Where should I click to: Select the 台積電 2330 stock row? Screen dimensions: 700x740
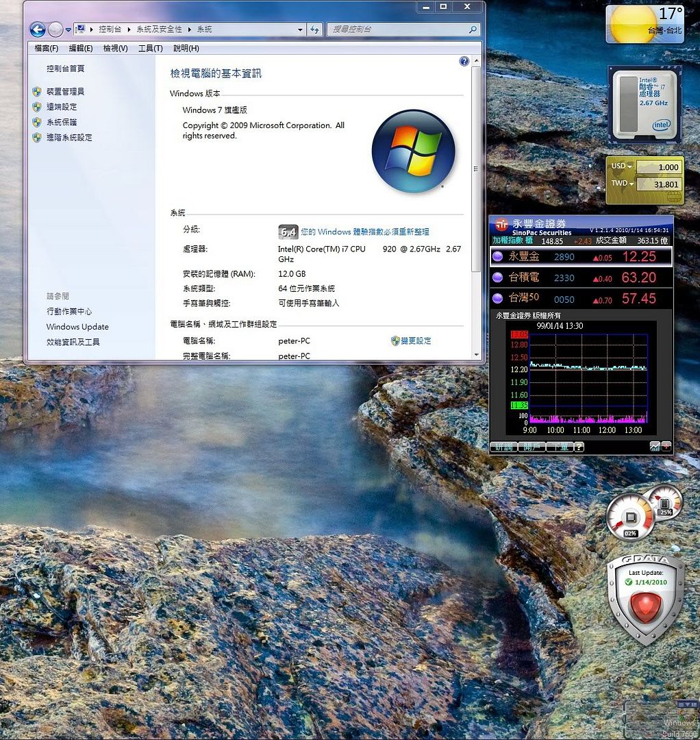[581, 277]
